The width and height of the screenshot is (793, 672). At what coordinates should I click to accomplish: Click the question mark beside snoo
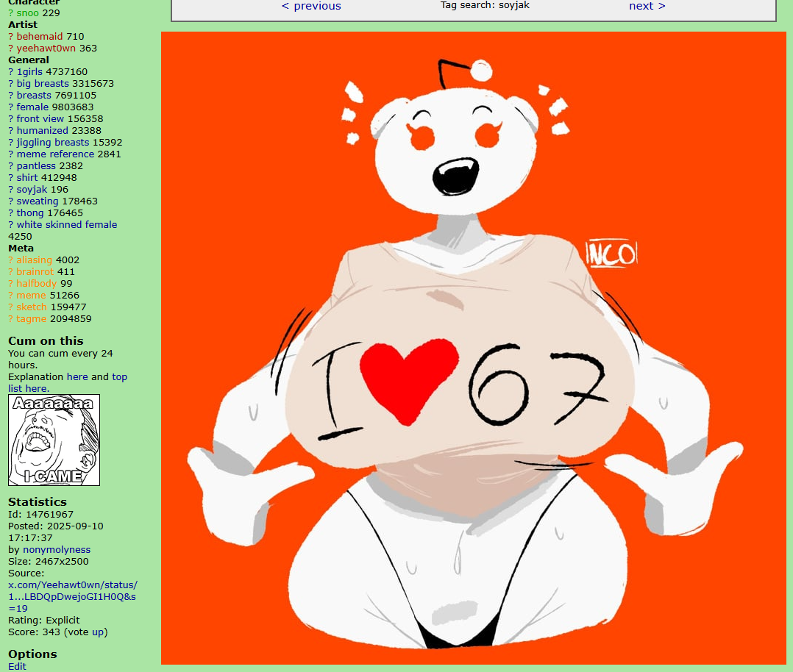pos(11,13)
